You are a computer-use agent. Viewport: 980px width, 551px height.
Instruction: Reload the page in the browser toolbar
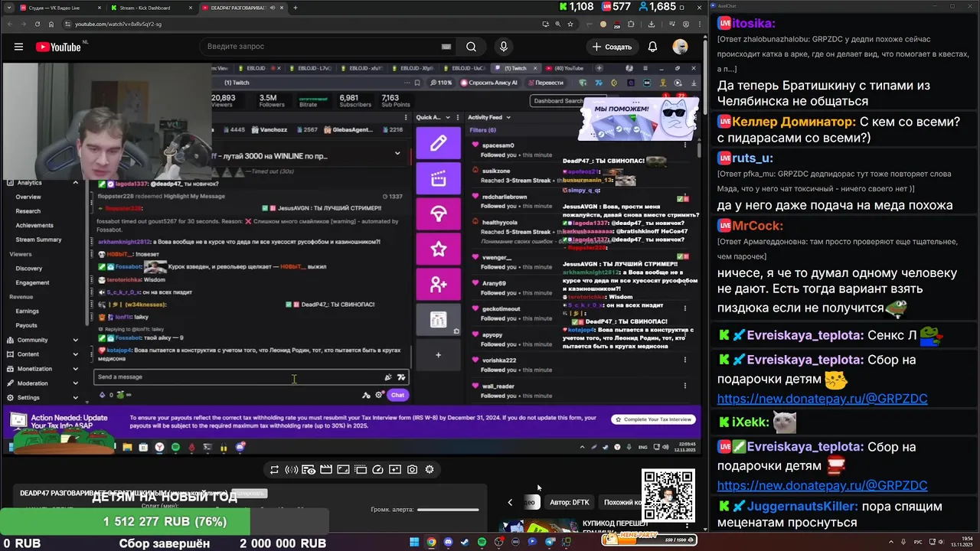[x=38, y=24]
